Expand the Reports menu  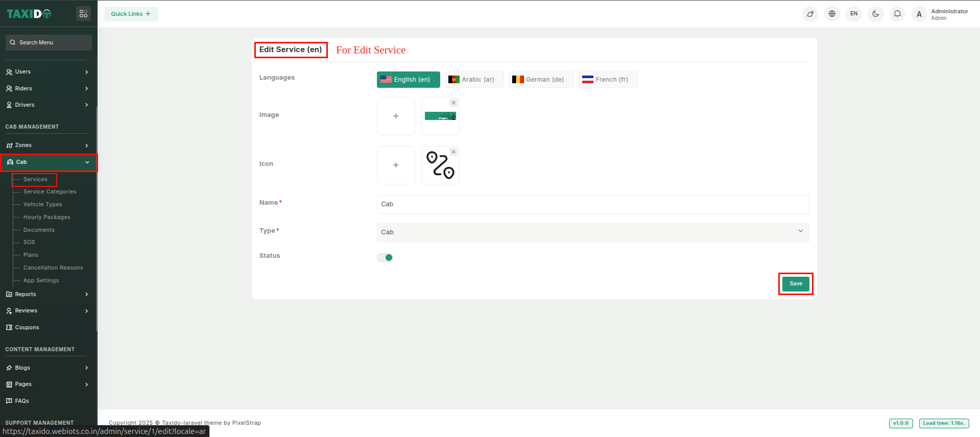49,295
